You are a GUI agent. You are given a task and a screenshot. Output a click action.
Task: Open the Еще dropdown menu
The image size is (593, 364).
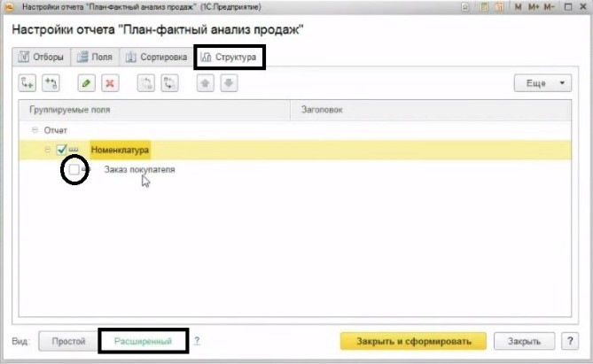click(x=543, y=83)
